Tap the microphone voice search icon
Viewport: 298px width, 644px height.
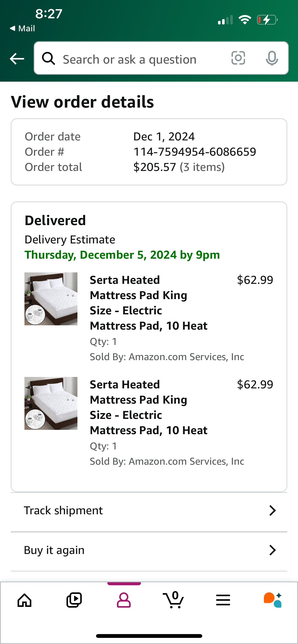[272, 58]
